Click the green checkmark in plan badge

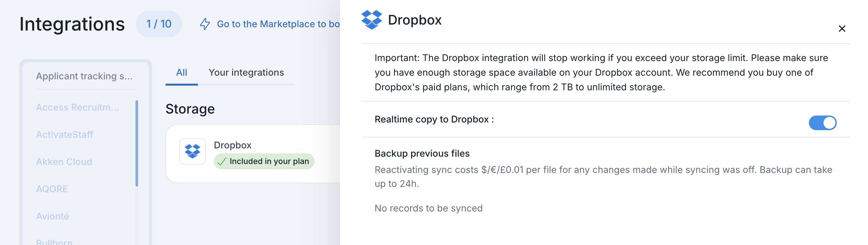click(222, 161)
